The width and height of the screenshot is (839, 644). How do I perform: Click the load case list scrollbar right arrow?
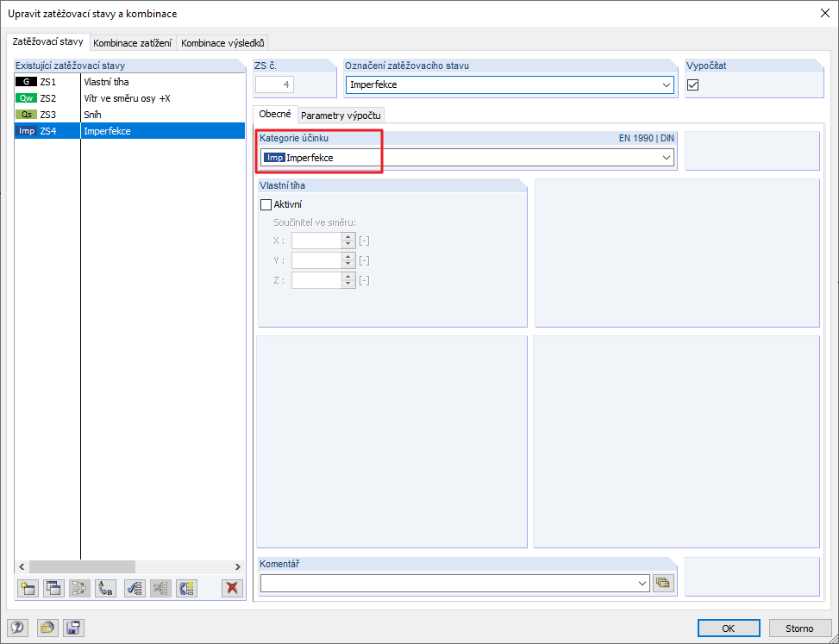point(238,566)
